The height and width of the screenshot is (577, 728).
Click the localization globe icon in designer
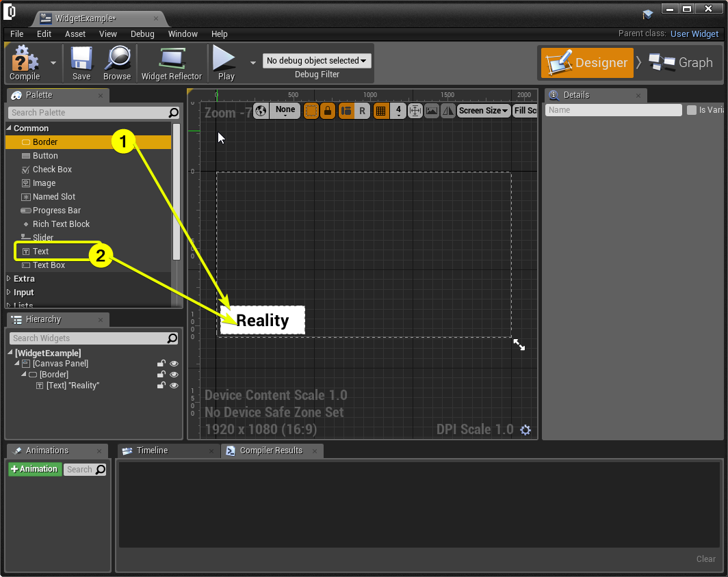pos(261,111)
